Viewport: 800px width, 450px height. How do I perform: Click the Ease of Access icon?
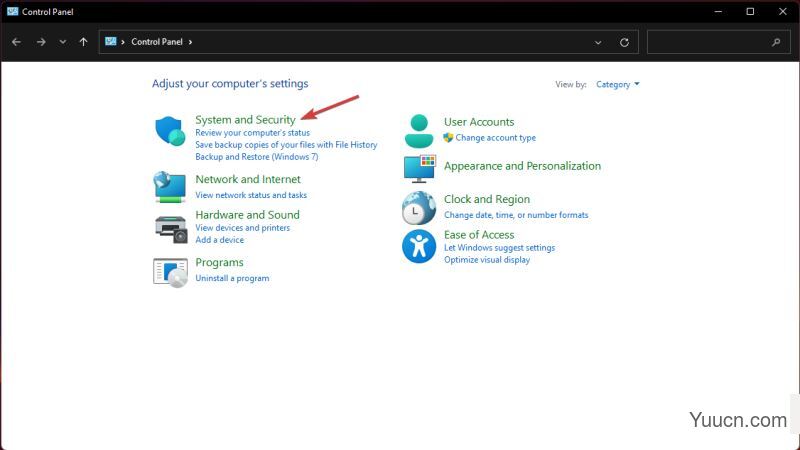[x=419, y=246]
